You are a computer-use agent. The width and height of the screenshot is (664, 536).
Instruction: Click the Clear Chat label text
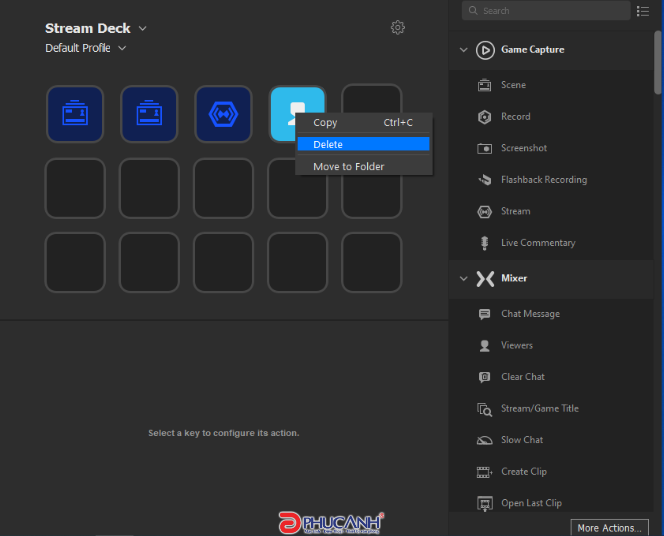click(x=523, y=377)
